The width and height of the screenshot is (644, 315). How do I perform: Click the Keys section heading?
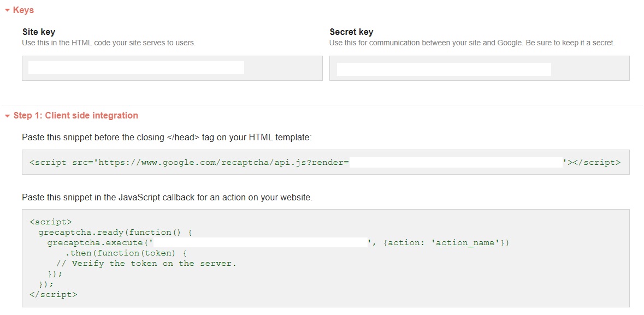tap(23, 10)
